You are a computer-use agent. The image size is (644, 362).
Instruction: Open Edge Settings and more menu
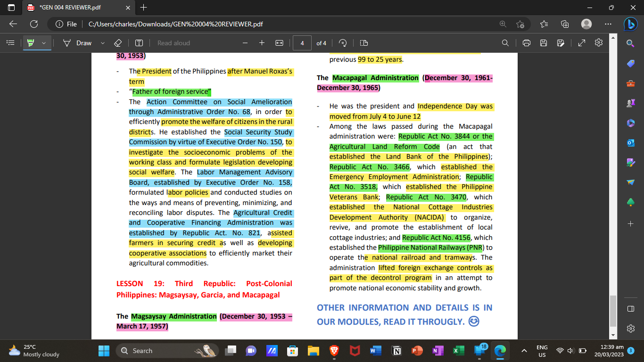click(x=608, y=24)
